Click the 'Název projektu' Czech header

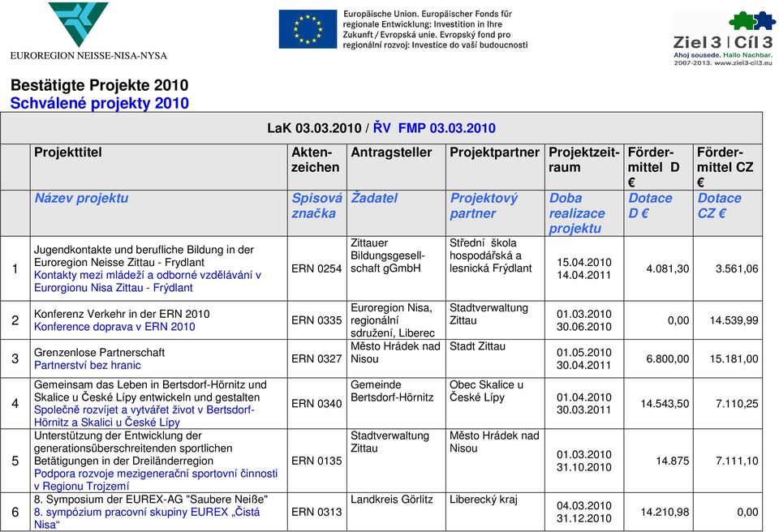coord(81,198)
